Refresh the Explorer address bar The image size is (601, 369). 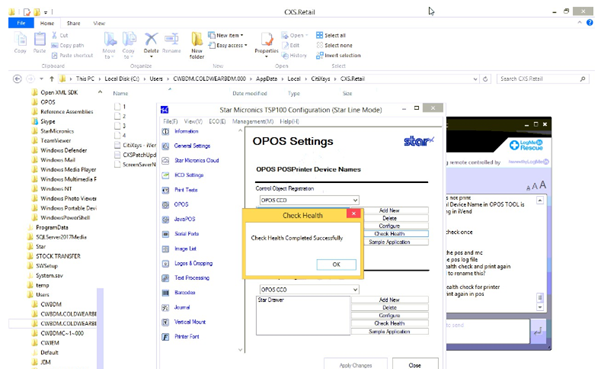(x=485, y=79)
